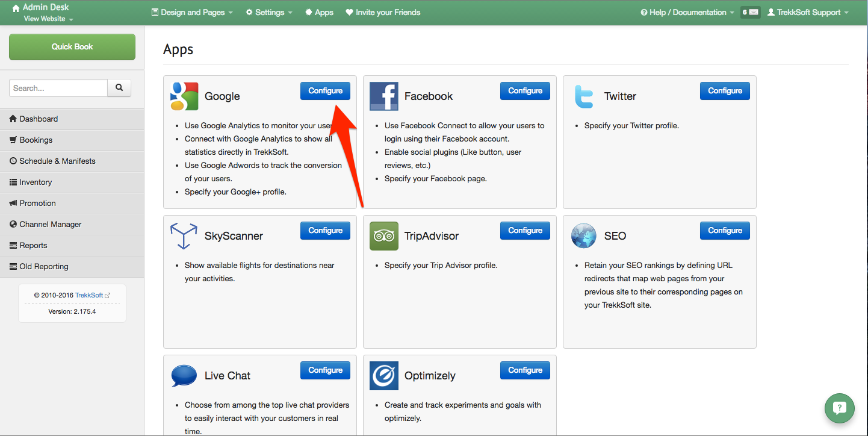
Task: Click the Reports list icon in sidebar
Action: click(x=14, y=246)
